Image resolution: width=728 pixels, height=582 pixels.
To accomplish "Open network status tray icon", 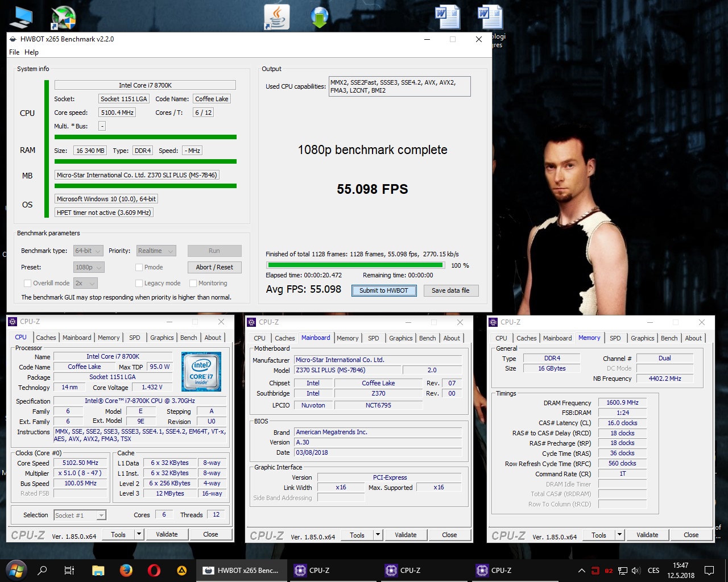I will pos(623,571).
